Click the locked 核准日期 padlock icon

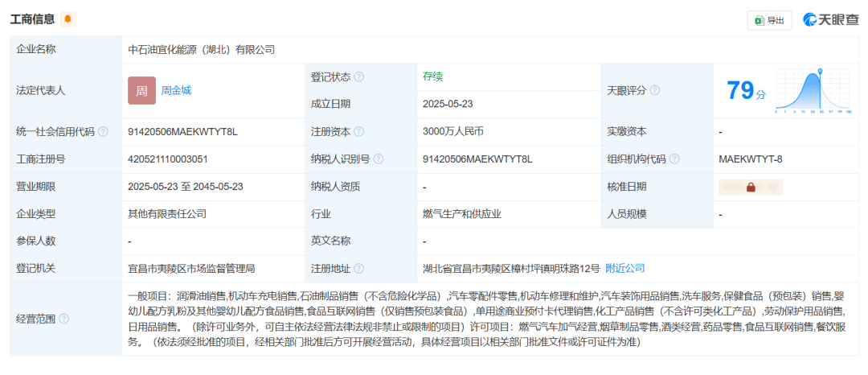pos(751,187)
